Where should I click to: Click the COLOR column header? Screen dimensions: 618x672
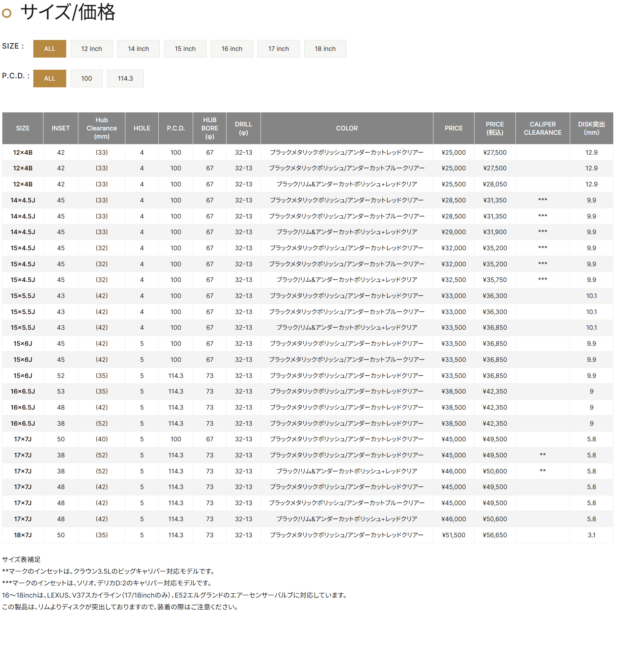pyautogui.click(x=346, y=128)
